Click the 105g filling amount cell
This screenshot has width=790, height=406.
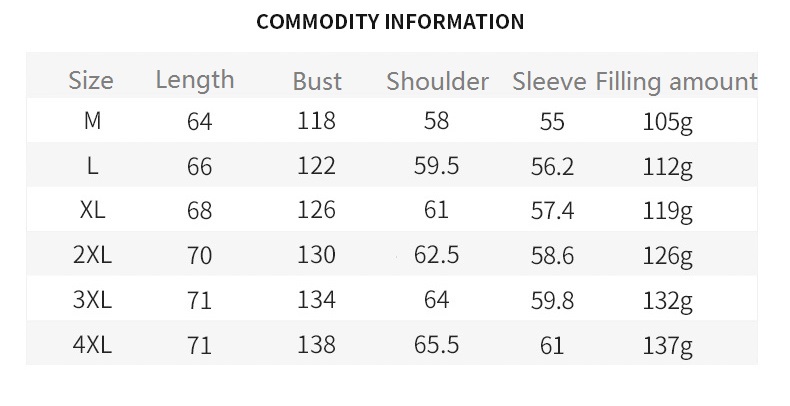point(668,122)
